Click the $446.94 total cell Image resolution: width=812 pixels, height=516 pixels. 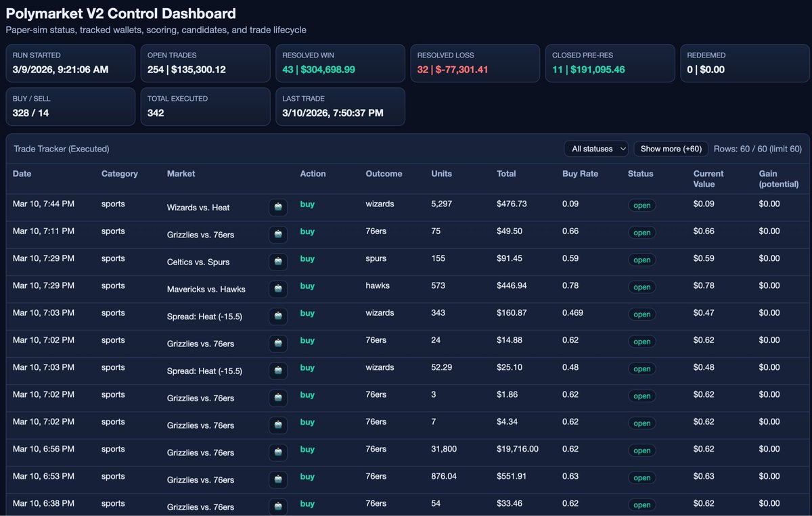[512, 285]
